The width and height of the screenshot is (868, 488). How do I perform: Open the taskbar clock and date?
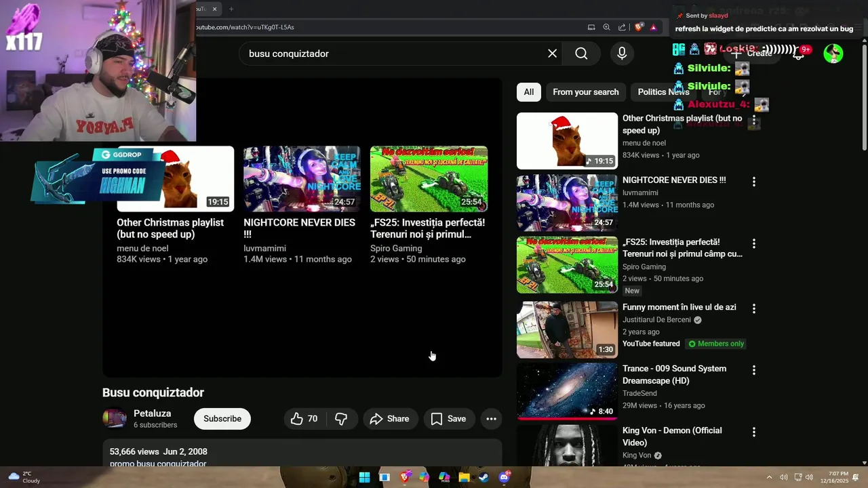[834, 477]
